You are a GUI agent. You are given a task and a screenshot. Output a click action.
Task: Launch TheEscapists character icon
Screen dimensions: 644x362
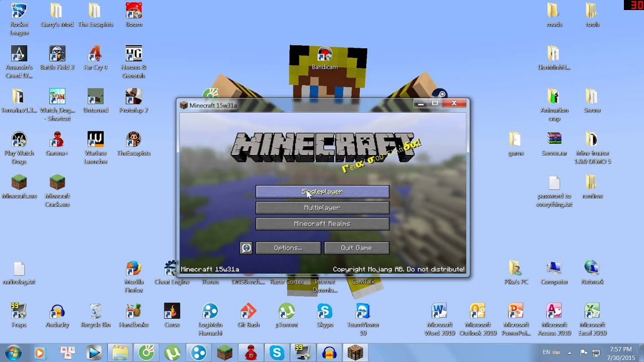coord(134,144)
